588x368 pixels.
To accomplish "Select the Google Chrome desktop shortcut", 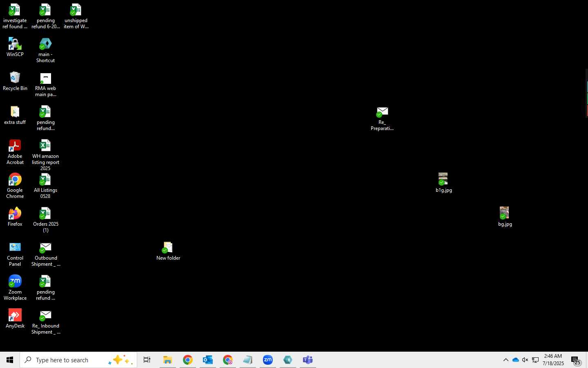I will 15,186.
